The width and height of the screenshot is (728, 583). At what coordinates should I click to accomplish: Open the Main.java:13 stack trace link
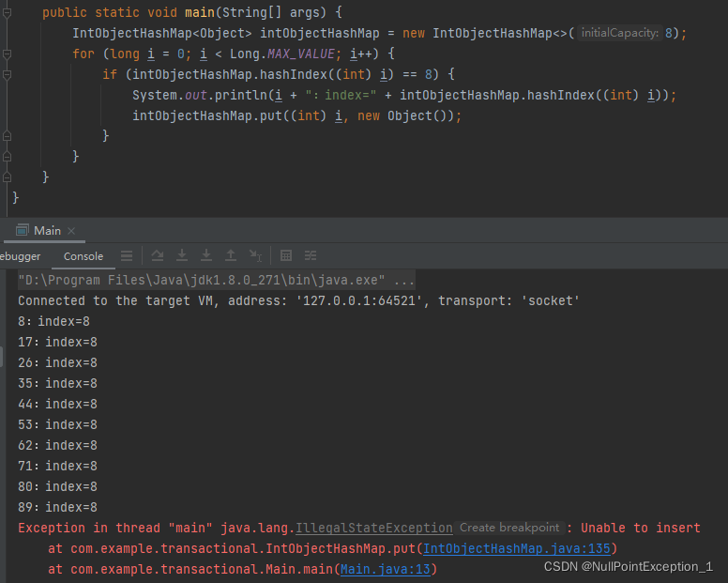(386, 569)
